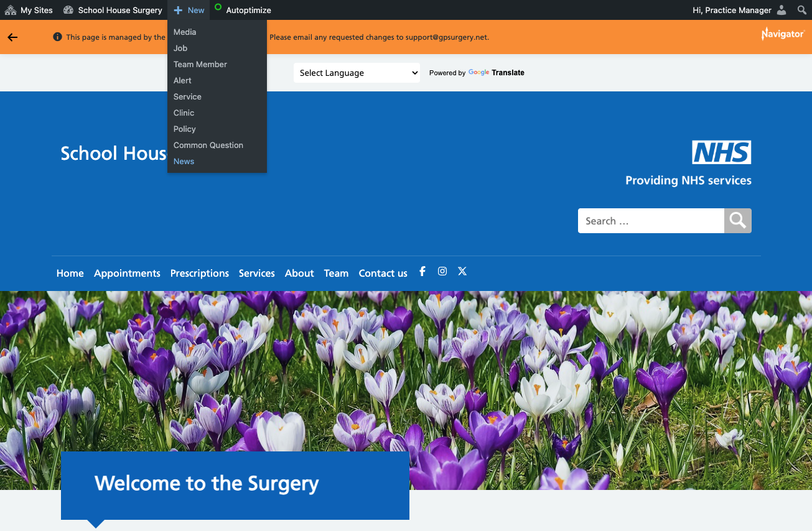
Task: Click the site search magnifier button
Action: click(738, 221)
